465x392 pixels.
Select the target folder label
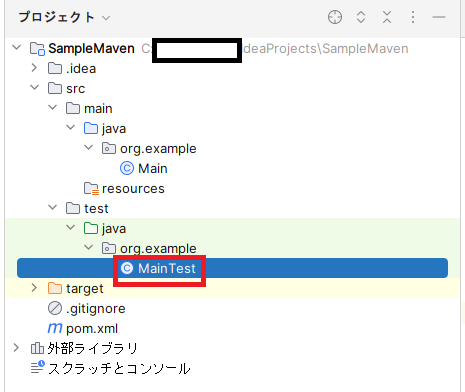click(x=85, y=289)
